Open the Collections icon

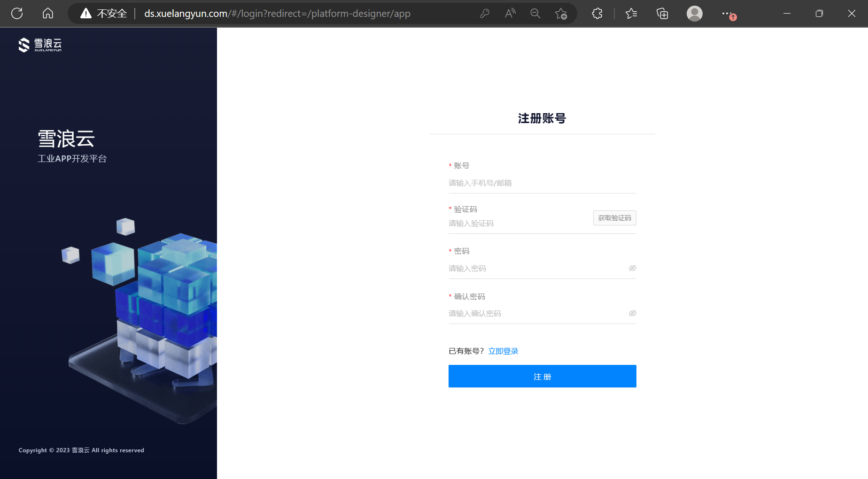tap(662, 14)
